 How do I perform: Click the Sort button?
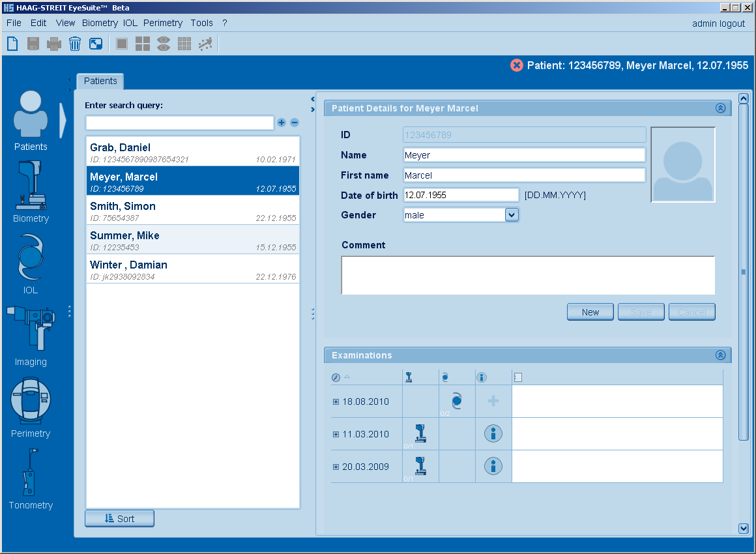(119, 518)
